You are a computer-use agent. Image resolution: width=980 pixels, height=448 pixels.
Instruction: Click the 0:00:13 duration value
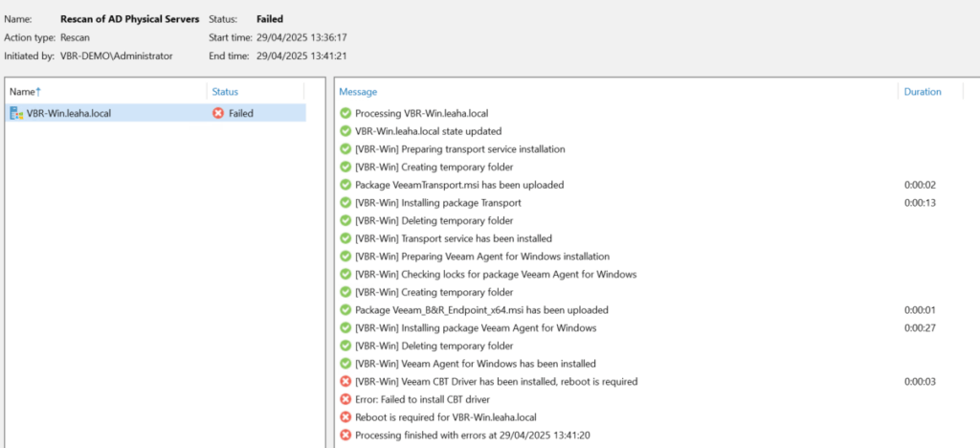click(x=920, y=203)
